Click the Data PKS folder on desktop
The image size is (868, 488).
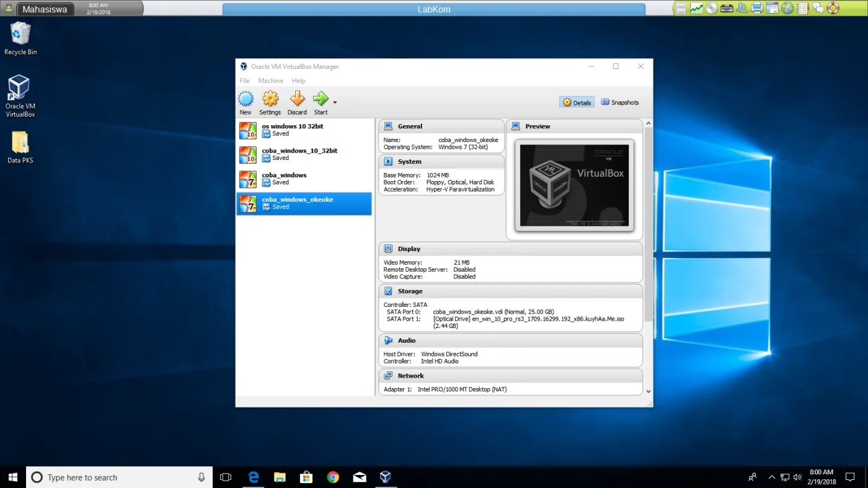tap(20, 147)
